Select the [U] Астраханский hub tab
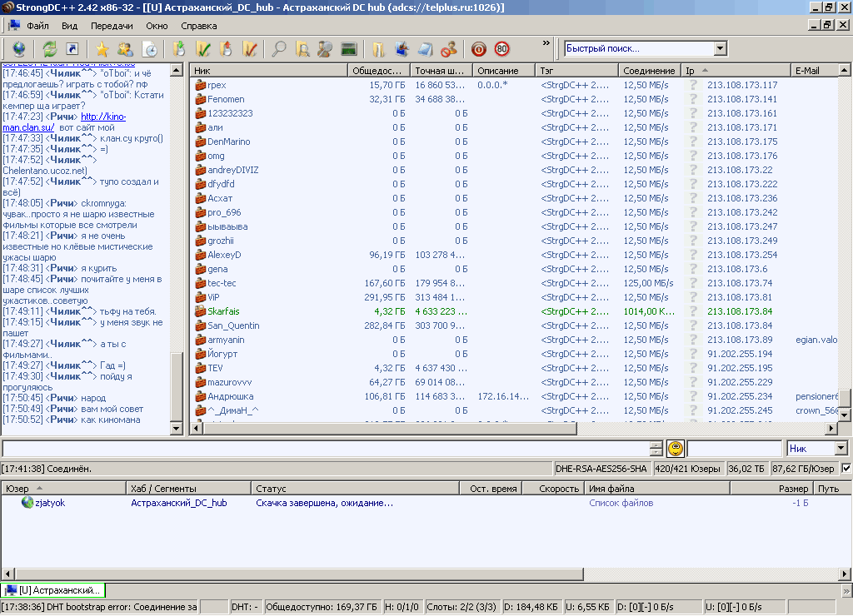This screenshot has width=853, height=616. [52, 590]
